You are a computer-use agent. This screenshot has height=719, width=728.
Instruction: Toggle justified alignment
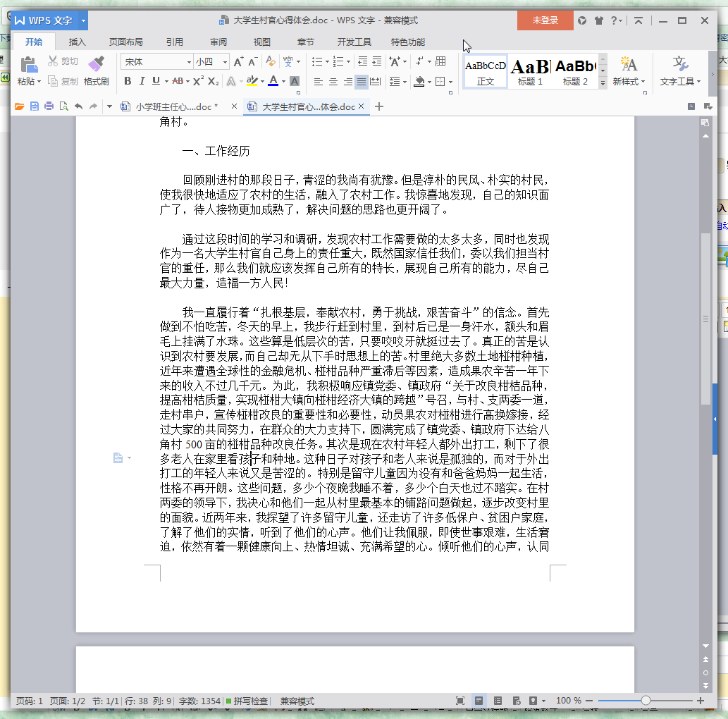(x=362, y=82)
